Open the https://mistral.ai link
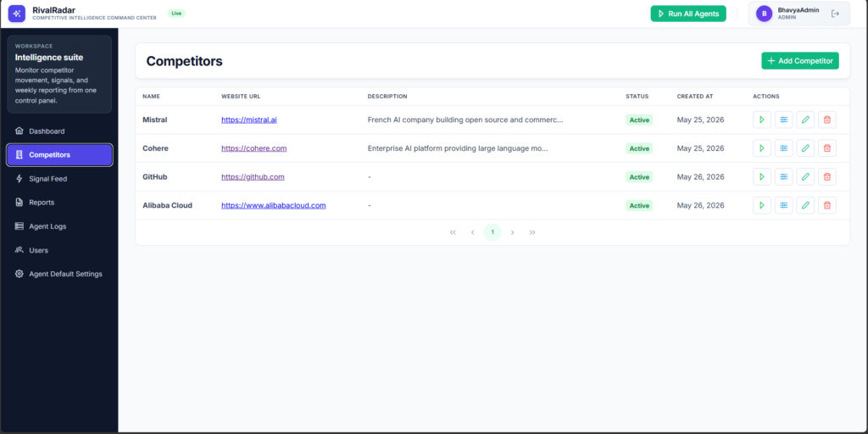The height and width of the screenshot is (434, 868). coord(249,120)
